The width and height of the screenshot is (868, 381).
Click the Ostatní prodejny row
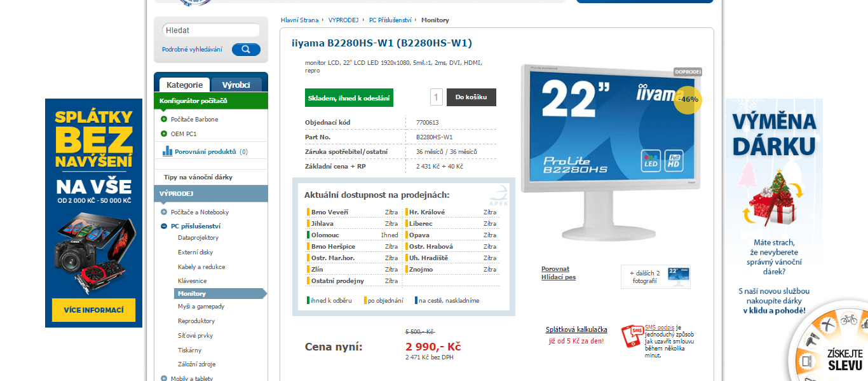point(353,281)
